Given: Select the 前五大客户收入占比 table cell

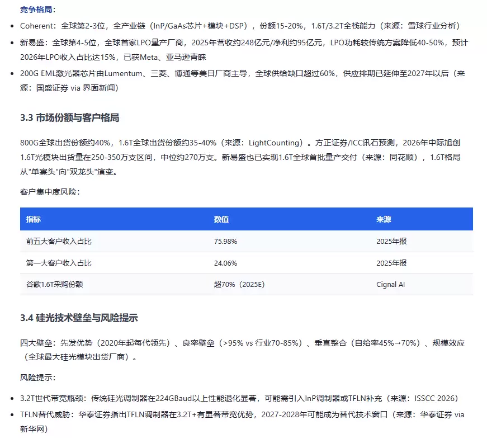Looking at the screenshot, I should coord(59,242).
